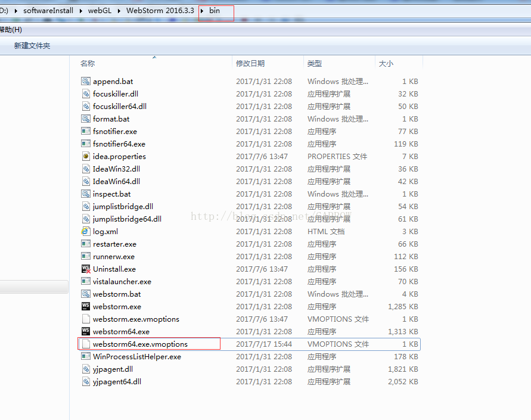Viewport: 531px width, 420px height.
Task: Select the yjpagent.dll icon
Action: (86, 369)
